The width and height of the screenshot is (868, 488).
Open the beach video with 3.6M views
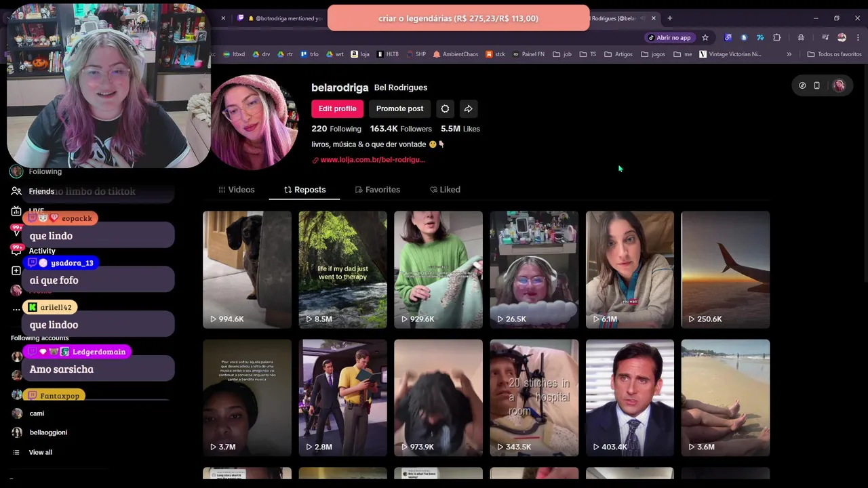pos(725,398)
